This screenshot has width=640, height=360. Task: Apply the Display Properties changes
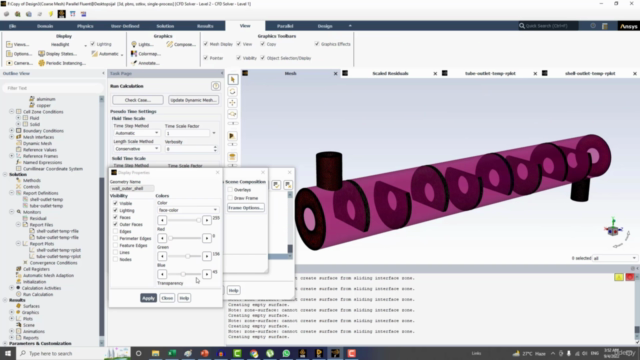coord(148,298)
